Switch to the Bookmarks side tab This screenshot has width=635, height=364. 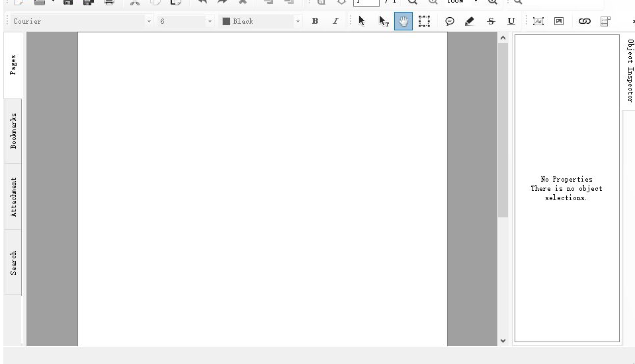pyautogui.click(x=13, y=131)
